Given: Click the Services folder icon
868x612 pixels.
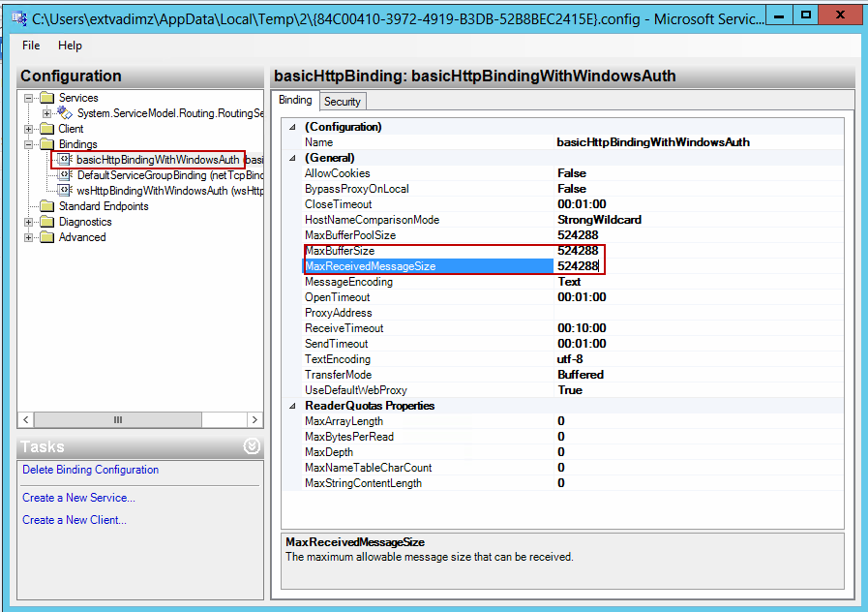Looking at the screenshot, I should coord(47,98).
